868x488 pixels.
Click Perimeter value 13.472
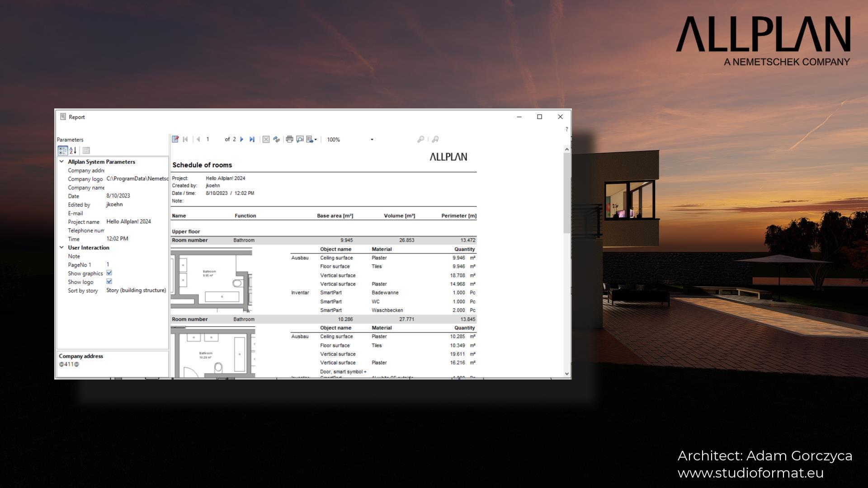[468, 240]
